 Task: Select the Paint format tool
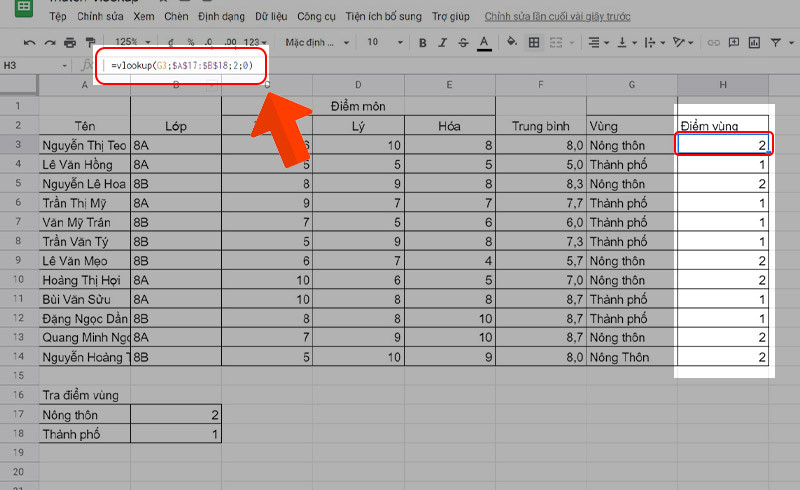tap(90, 43)
